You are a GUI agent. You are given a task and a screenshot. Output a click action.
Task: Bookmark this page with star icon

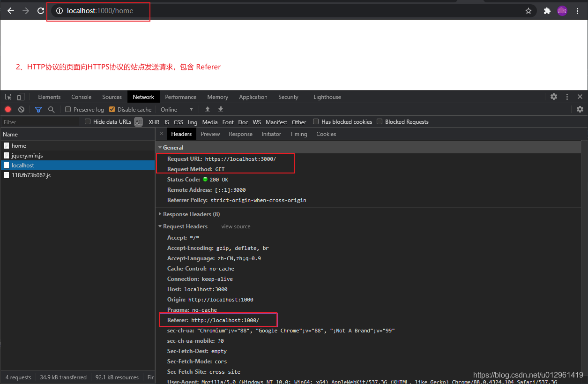point(528,11)
